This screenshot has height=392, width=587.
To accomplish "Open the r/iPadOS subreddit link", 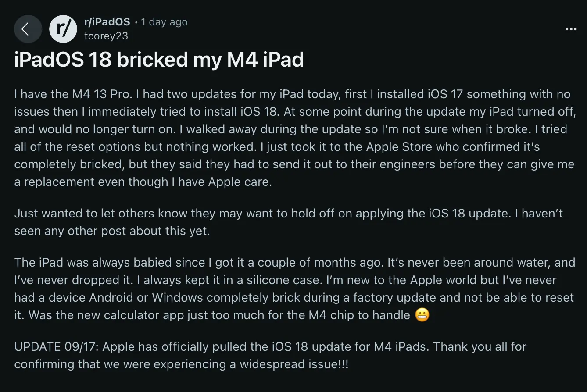I will pos(107,22).
